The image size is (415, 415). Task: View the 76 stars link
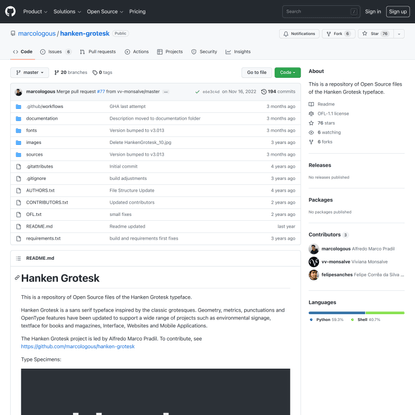tap(326, 123)
